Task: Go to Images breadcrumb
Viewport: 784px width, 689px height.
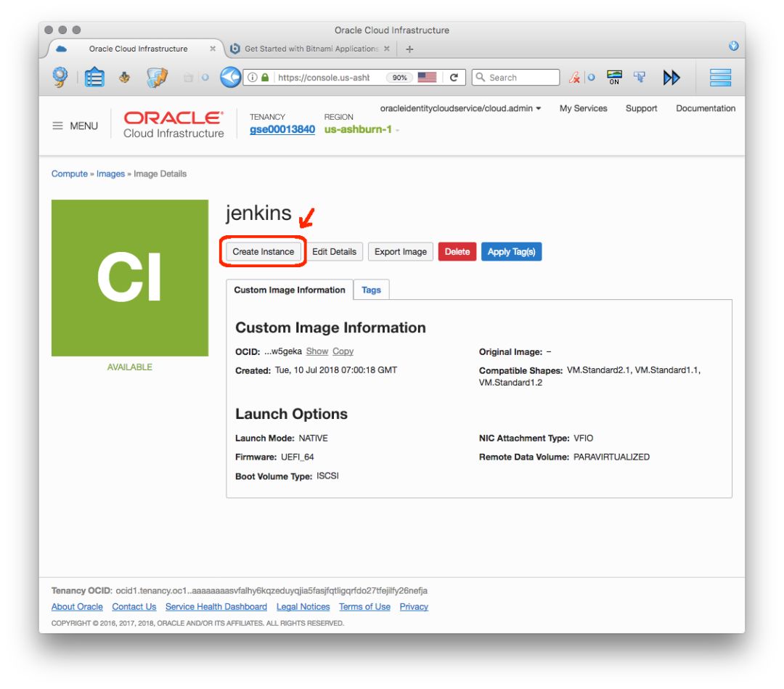Action: tap(110, 174)
